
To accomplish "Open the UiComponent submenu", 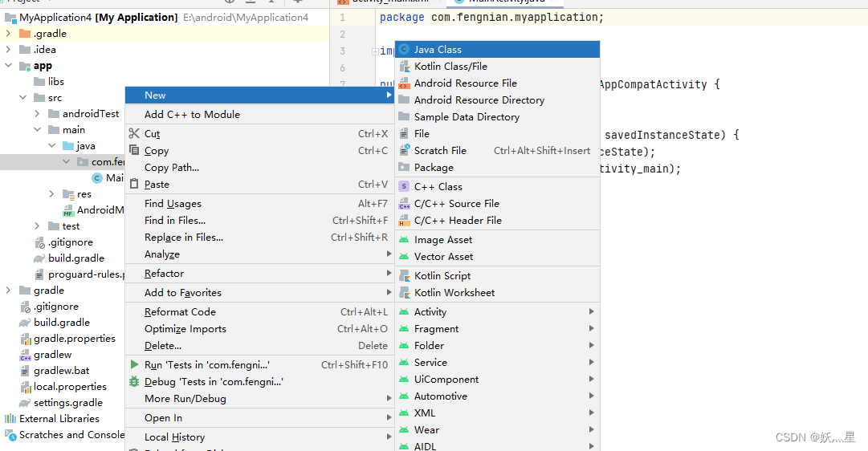I will point(497,379).
